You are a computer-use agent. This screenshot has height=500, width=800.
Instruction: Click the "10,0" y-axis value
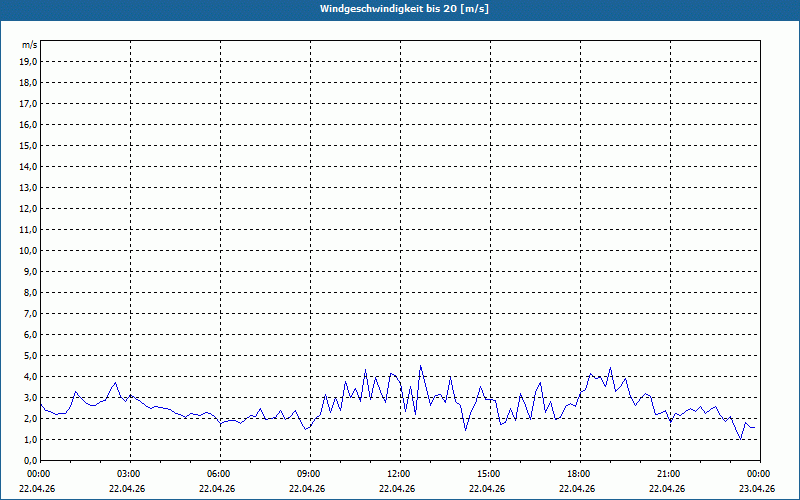(x=29, y=251)
